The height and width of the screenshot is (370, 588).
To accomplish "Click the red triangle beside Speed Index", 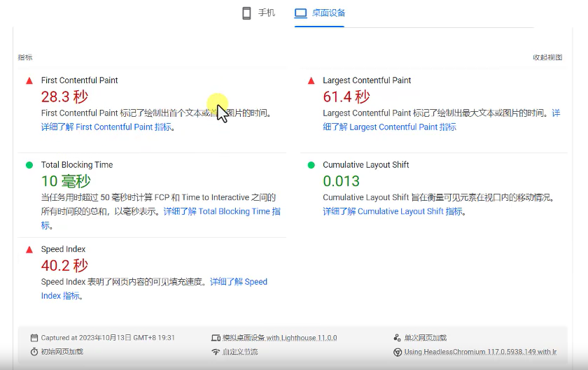I will [x=29, y=250].
